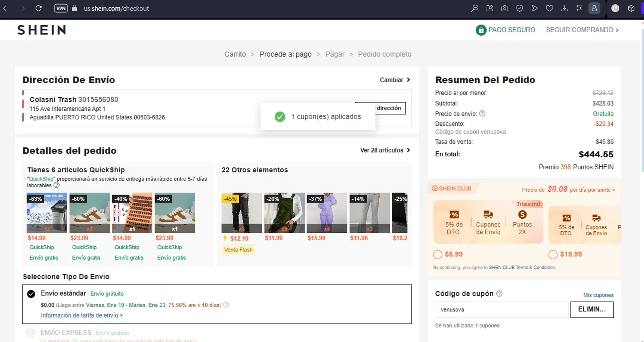Image resolution: width=644 pixels, height=342 pixels.
Task: Click help icon beside Precio de envío
Action: tap(482, 114)
